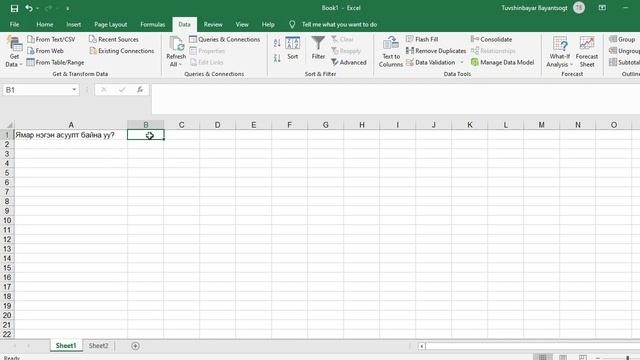Click Consolidate
This screenshot has height=360, width=640.
[491, 39]
